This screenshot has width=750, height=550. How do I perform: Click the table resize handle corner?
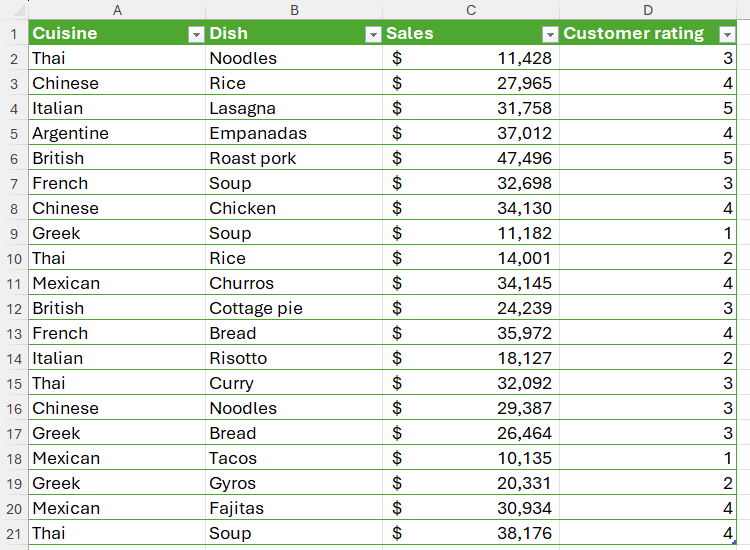[x=735, y=543]
